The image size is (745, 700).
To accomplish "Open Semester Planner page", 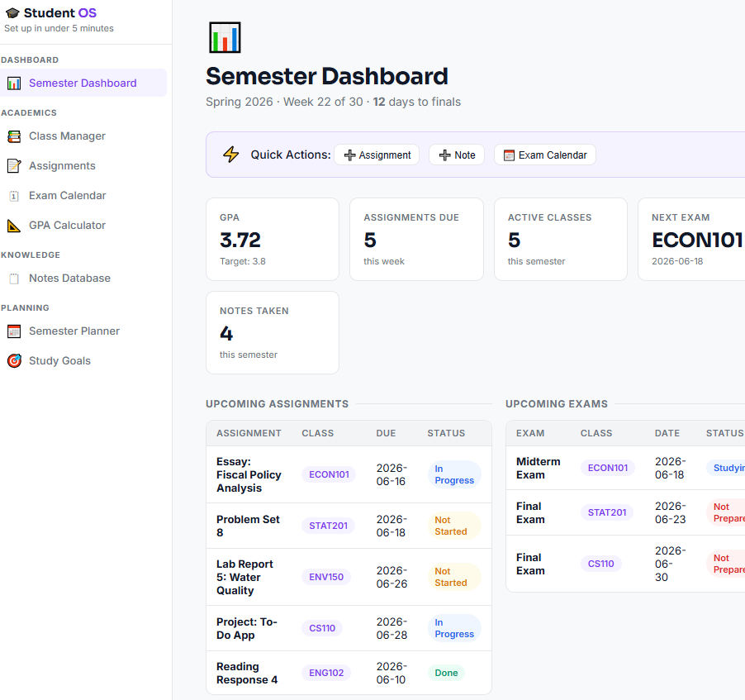I will pos(83,331).
